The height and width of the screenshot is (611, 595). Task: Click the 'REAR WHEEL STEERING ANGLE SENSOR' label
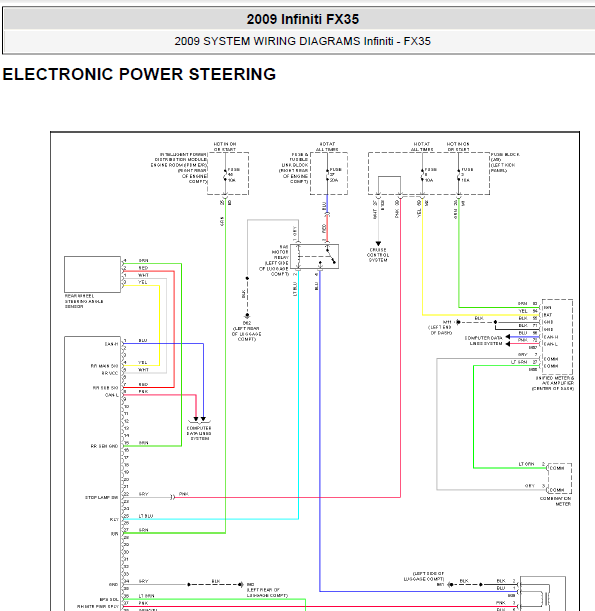84,301
